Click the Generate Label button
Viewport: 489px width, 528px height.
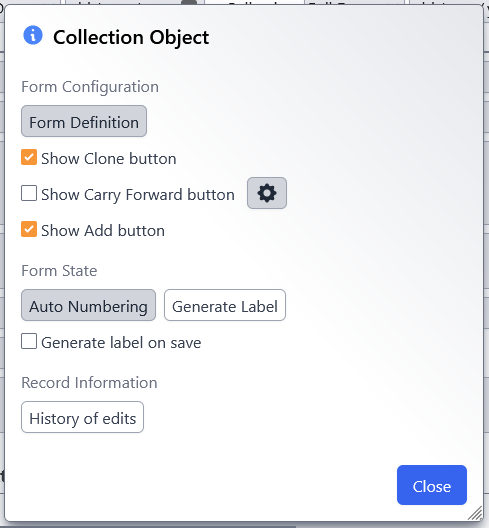225,305
